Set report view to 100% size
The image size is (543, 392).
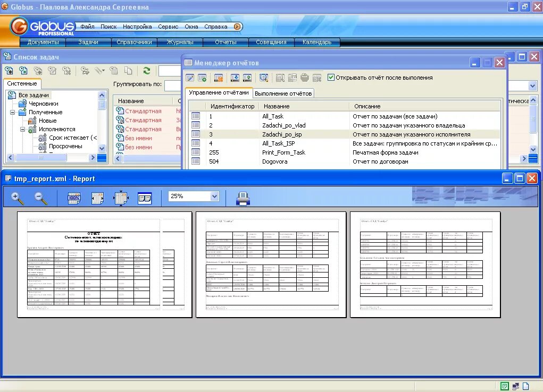[x=74, y=198]
